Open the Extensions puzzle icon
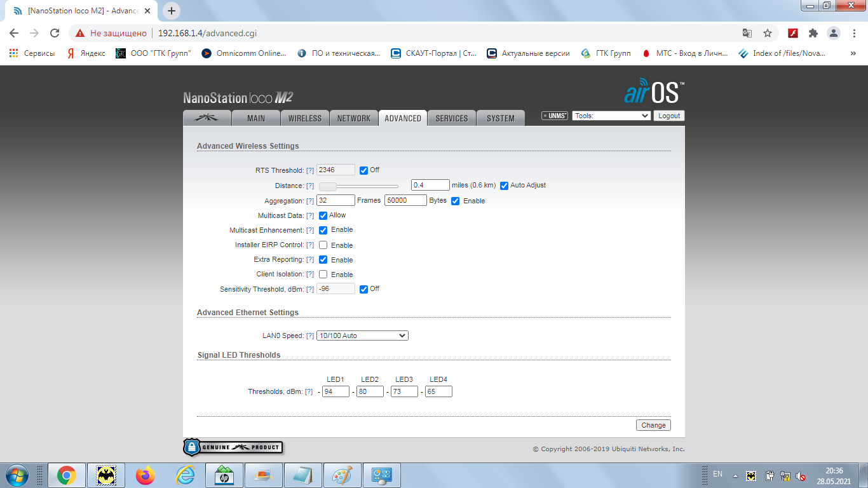The image size is (868, 488). [x=813, y=33]
